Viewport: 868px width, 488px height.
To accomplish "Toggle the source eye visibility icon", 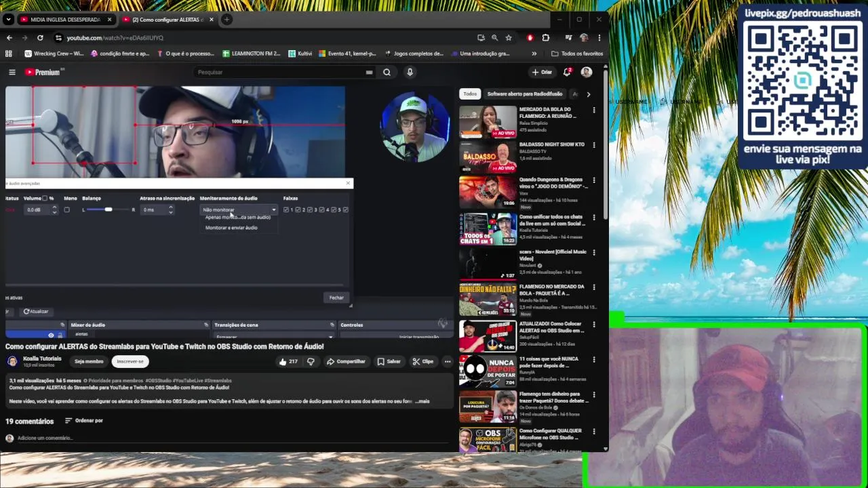I will (x=51, y=335).
